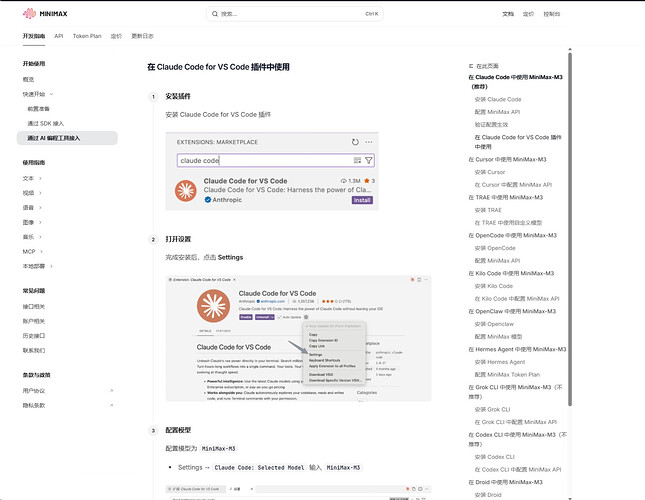This screenshot has width=645, height=500.
Task: Open the Extensions Marketplace screenshot image
Action: click(x=272, y=171)
